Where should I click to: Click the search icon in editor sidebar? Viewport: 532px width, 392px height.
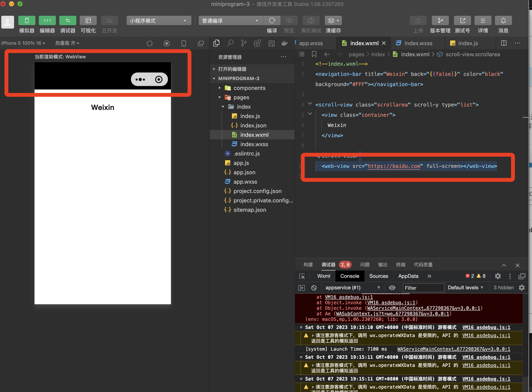[230, 43]
